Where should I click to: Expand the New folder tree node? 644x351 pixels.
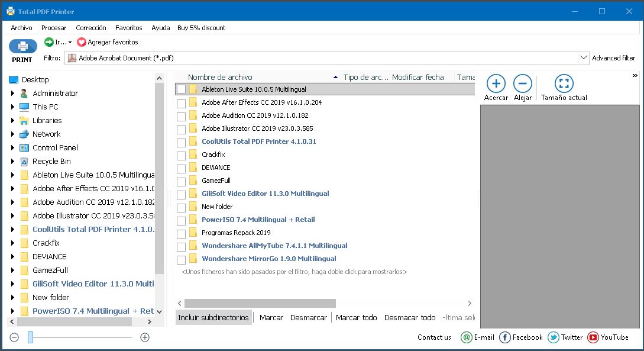[x=13, y=297]
